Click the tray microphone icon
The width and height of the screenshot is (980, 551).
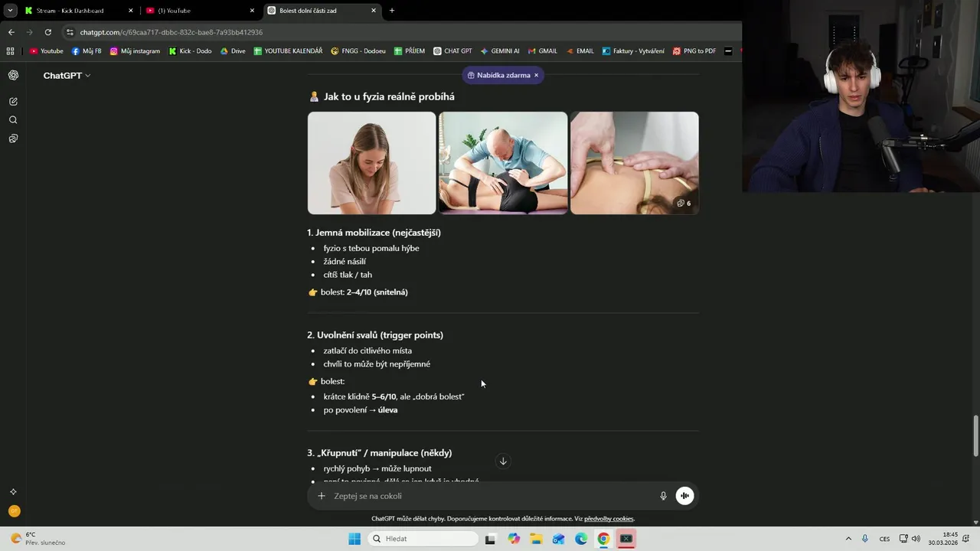tap(865, 539)
